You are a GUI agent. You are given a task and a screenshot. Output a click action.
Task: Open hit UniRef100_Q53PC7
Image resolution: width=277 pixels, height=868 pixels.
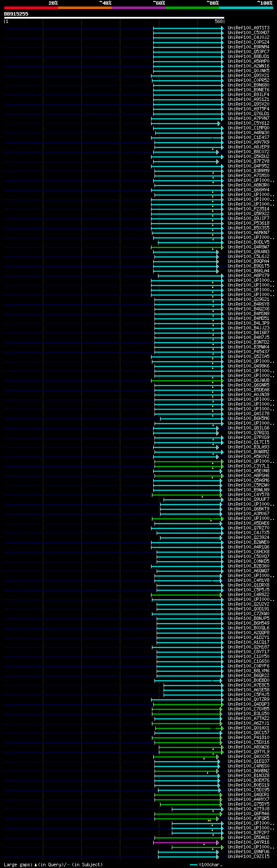(248, 52)
